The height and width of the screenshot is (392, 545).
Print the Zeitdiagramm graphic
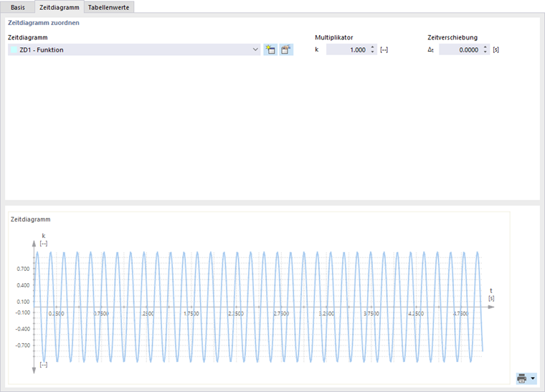pos(522,378)
